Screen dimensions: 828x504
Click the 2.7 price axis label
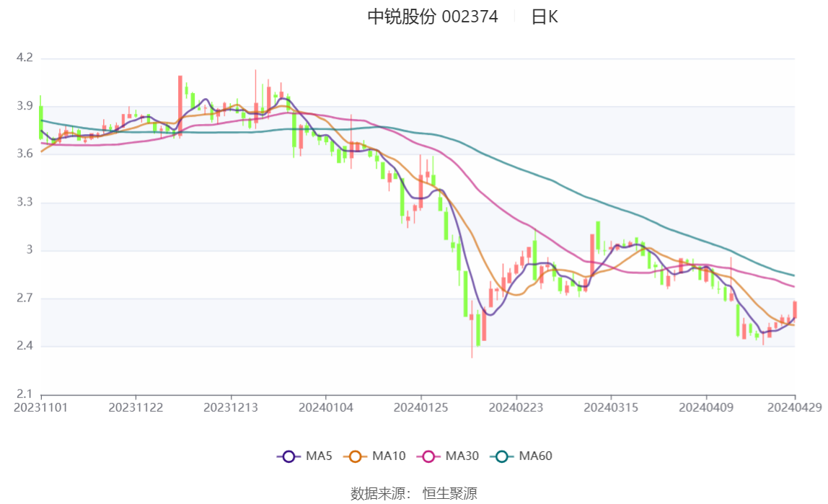[24, 298]
